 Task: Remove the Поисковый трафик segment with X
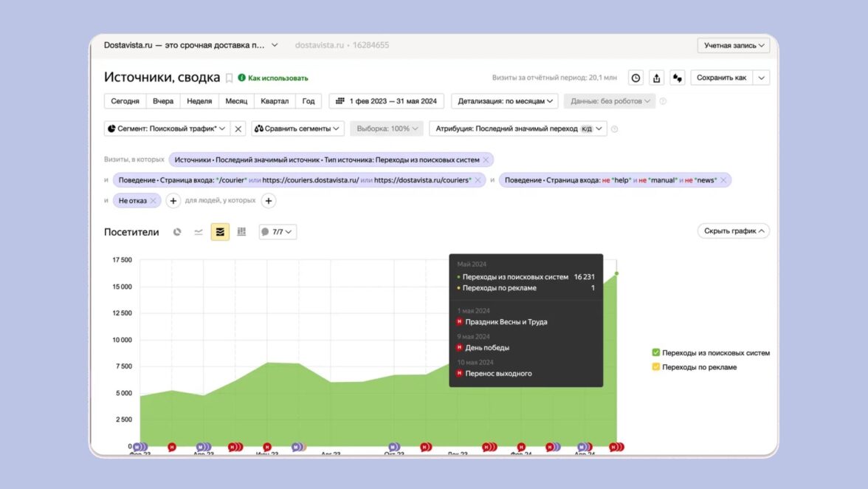click(238, 129)
